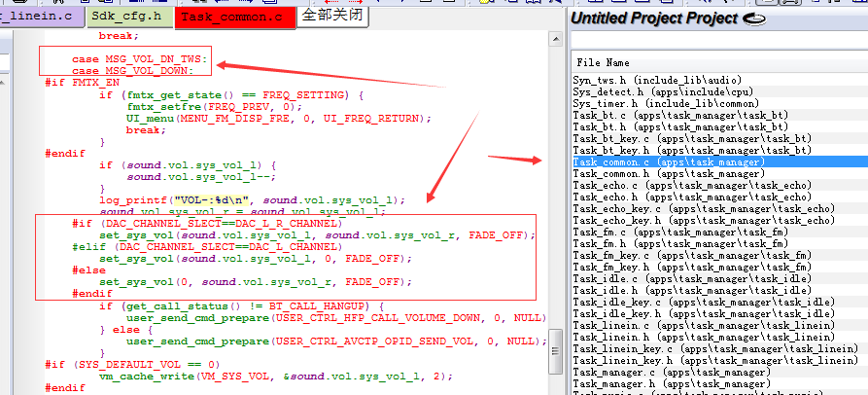Open Task_echo.c from the file list
Screen dimensions: 868x395
692,185
